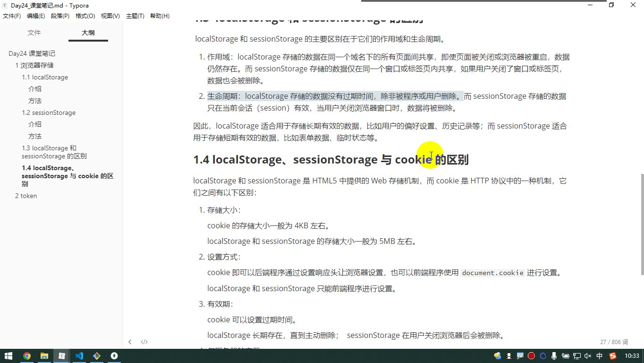The height and width of the screenshot is (363, 644).
Task: Click the 1.4 localStorage heading in document
Action: (x=331, y=160)
